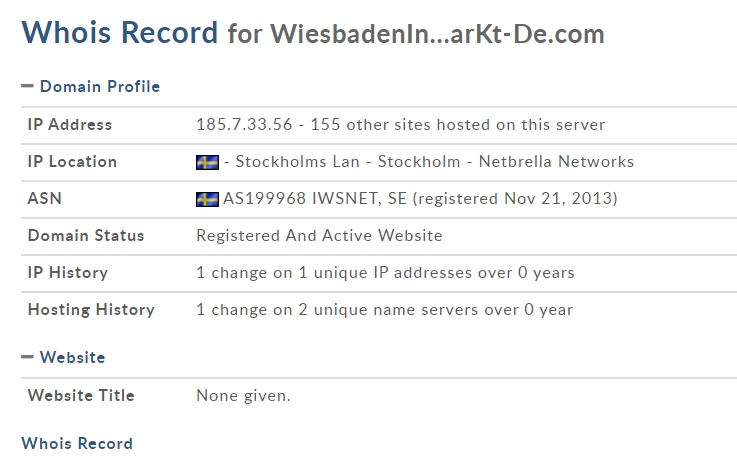This screenshot has width=737, height=463.
Task: Click the Hosting History change details
Action: point(384,310)
